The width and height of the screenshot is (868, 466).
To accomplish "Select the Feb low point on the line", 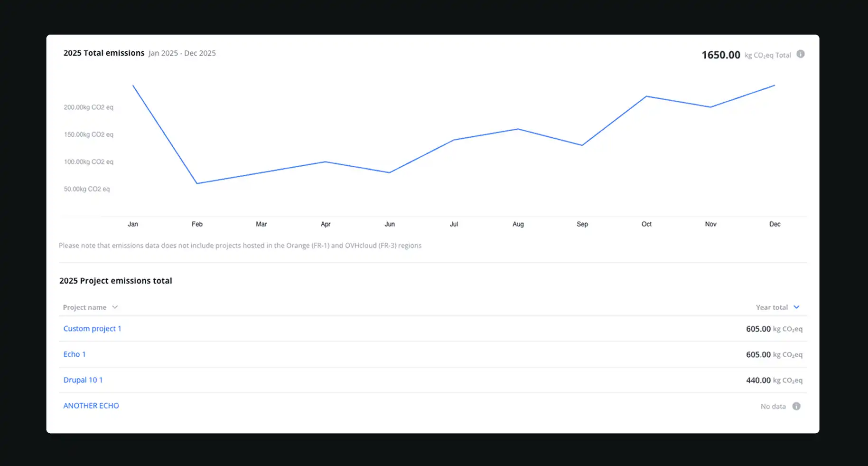I will click(197, 183).
